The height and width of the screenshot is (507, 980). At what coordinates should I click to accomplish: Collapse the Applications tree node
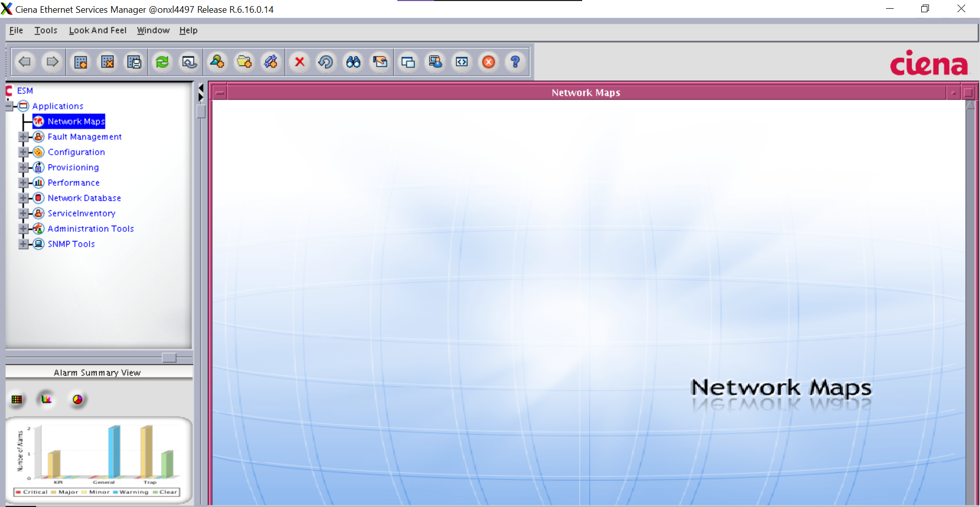click(9, 106)
